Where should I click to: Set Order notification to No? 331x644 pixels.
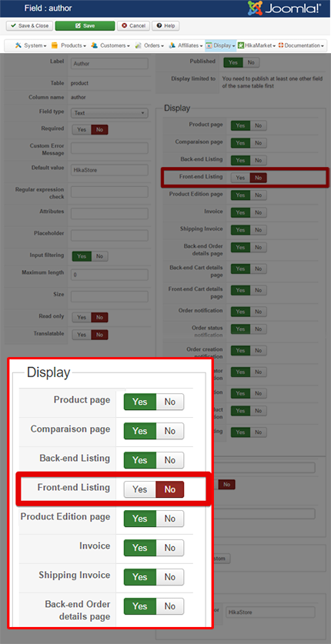pos(259,312)
